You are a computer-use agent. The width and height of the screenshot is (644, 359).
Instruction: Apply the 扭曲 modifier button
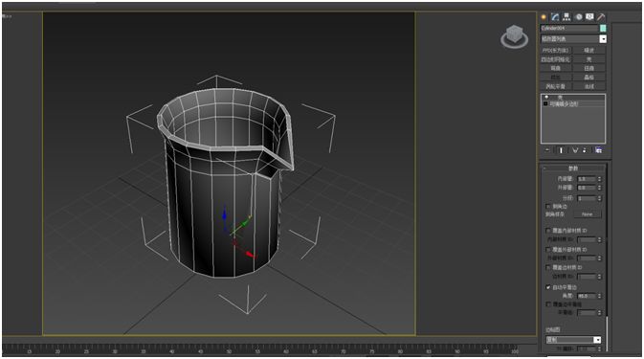point(589,68)
